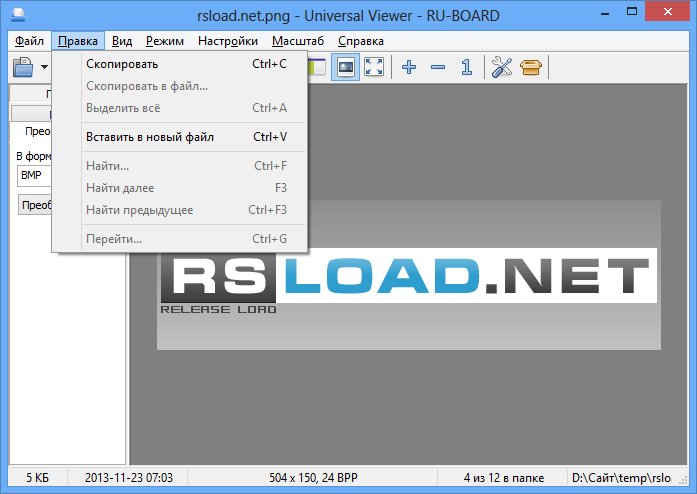Switch to full screen mode icon
The width and height of the screenshot is (697, 494).
coord(374,68)
